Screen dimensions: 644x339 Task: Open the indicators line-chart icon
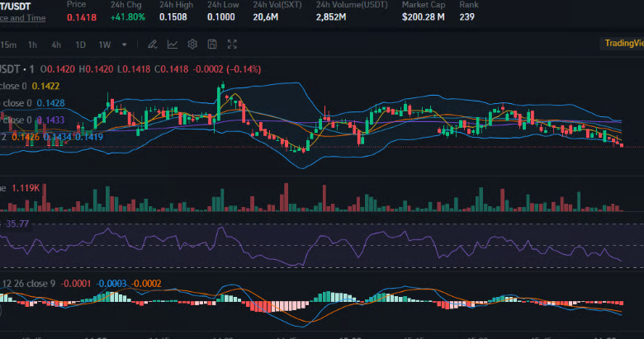[173, 45]
